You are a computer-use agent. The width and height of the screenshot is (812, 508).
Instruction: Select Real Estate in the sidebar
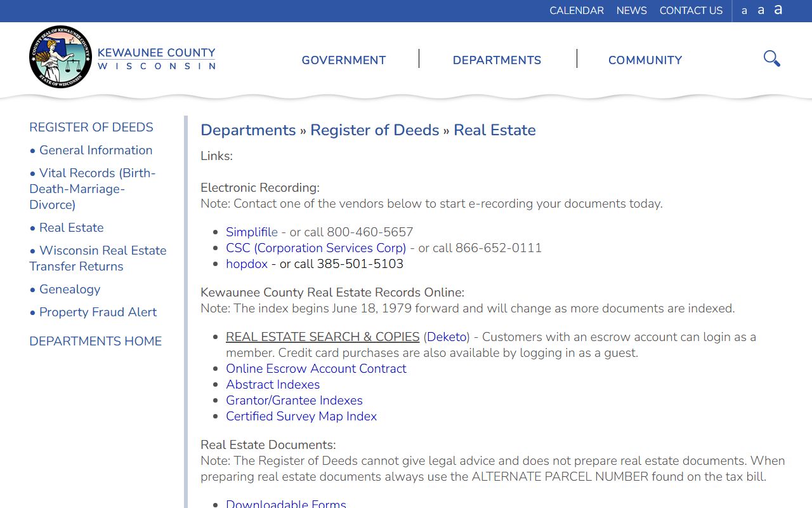71,227
